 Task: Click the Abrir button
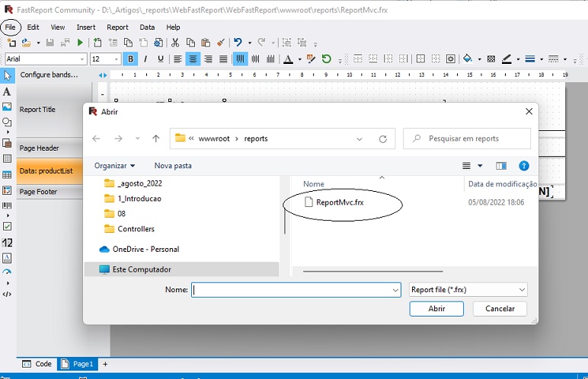[436, 308]
